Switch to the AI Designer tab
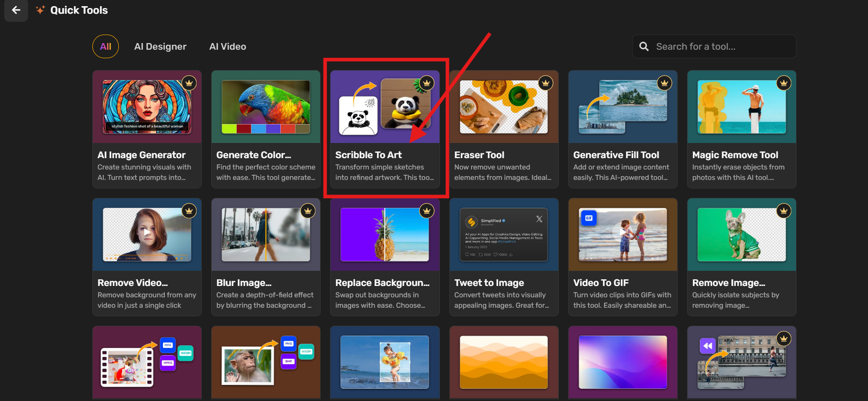 (160, 46)
